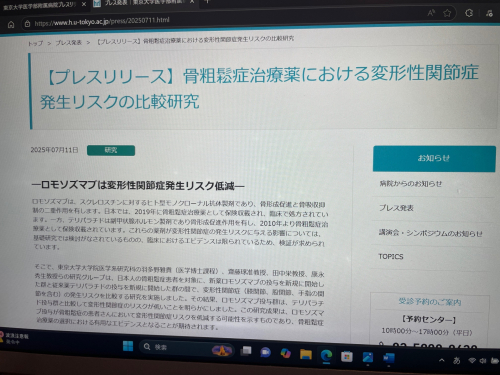Expand hidden system tray icons chevron

(442, 360)
